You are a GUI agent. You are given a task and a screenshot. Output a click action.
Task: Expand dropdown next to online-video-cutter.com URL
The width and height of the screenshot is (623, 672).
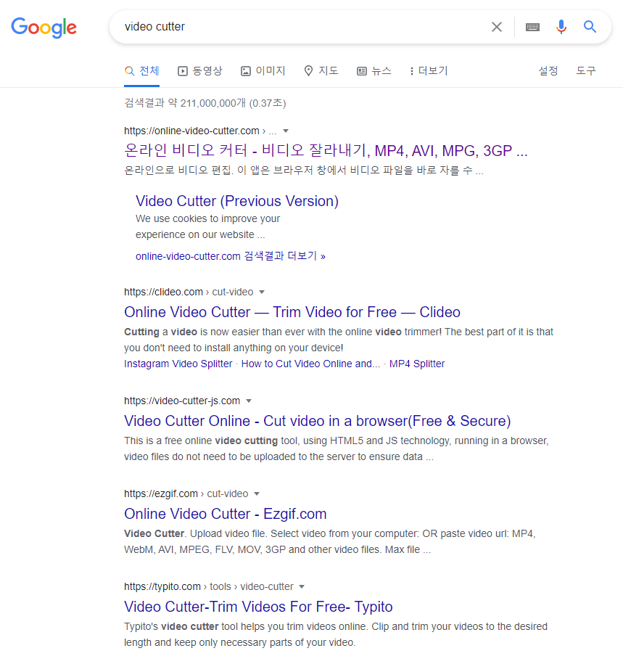pos(286,131)
